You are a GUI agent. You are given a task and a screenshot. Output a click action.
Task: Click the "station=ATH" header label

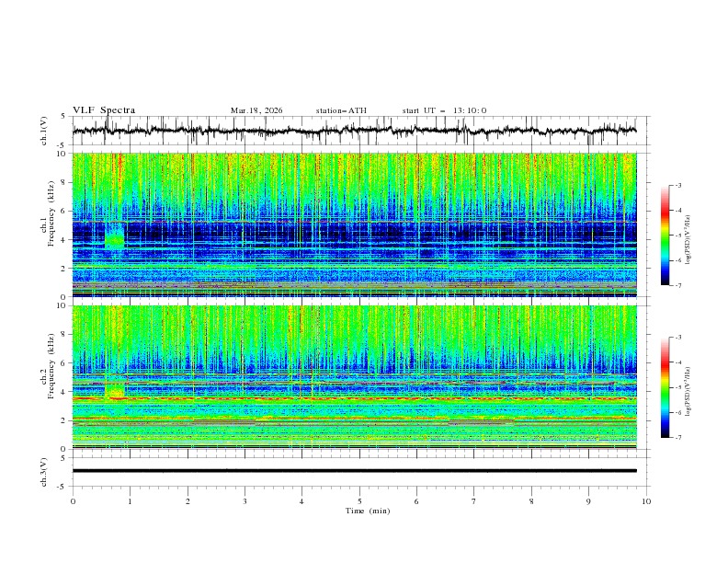point(341,110)
